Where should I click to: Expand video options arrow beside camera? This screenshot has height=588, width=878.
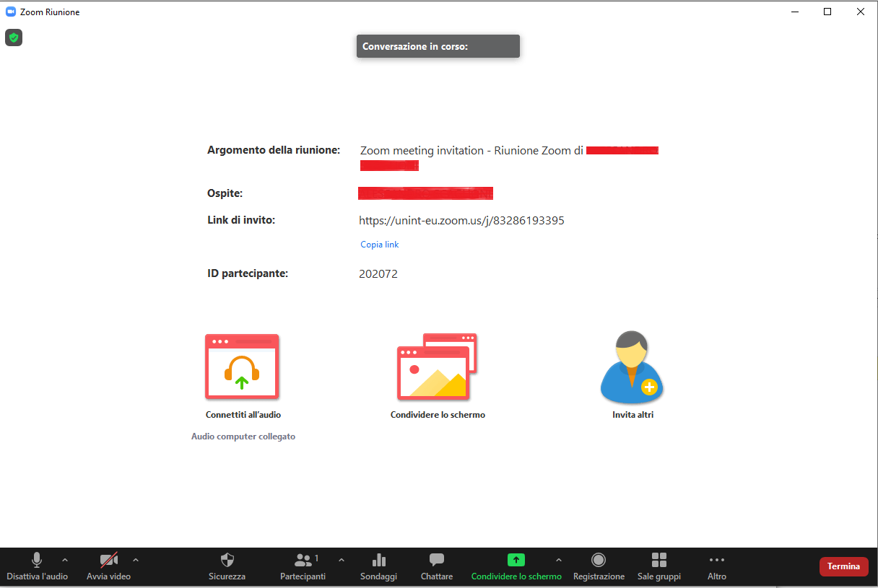(x=136, y=560)
